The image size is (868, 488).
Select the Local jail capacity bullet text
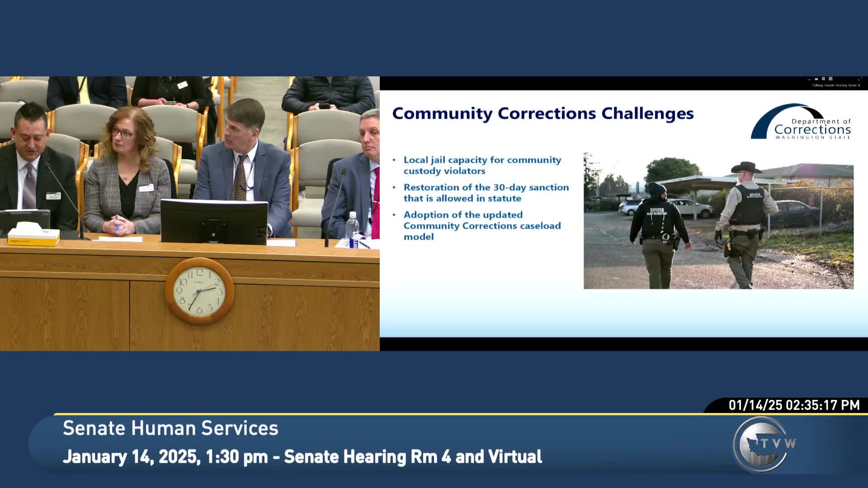(x=482, y=165)
